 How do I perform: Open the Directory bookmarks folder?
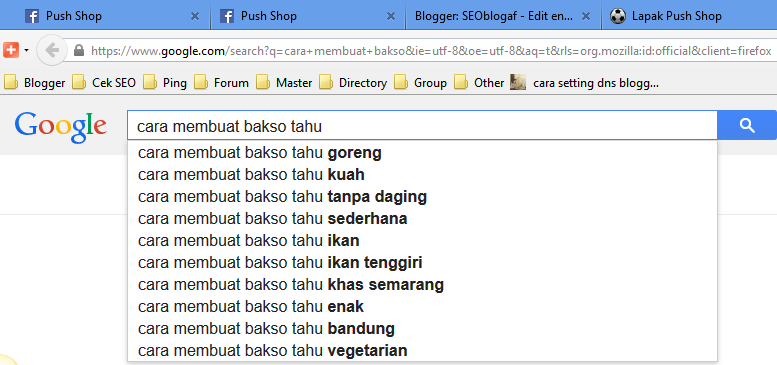353,83
